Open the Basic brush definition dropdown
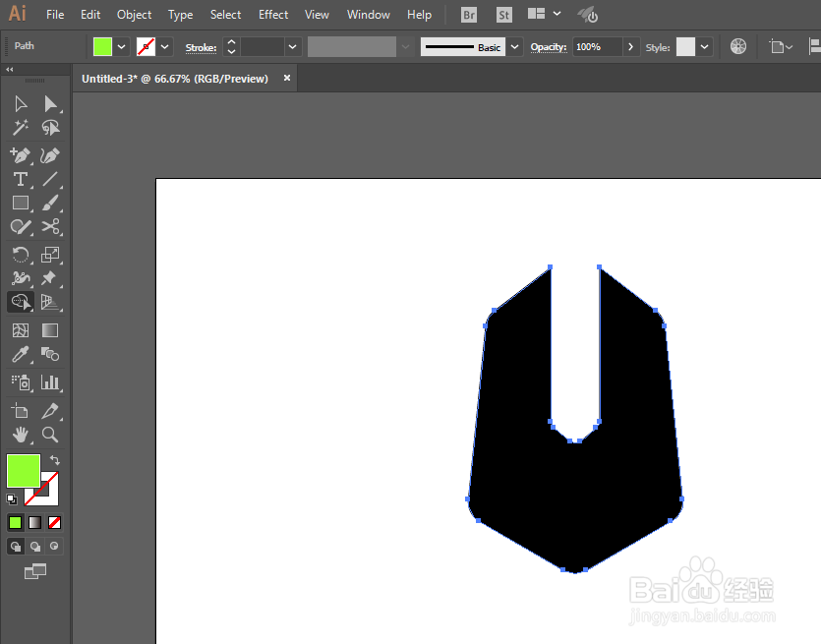 coord(514,46)
